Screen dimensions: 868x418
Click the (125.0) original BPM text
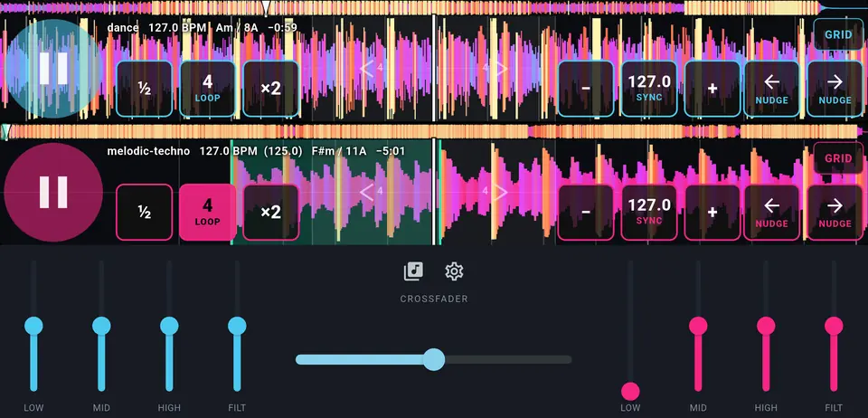coord(283,150)
